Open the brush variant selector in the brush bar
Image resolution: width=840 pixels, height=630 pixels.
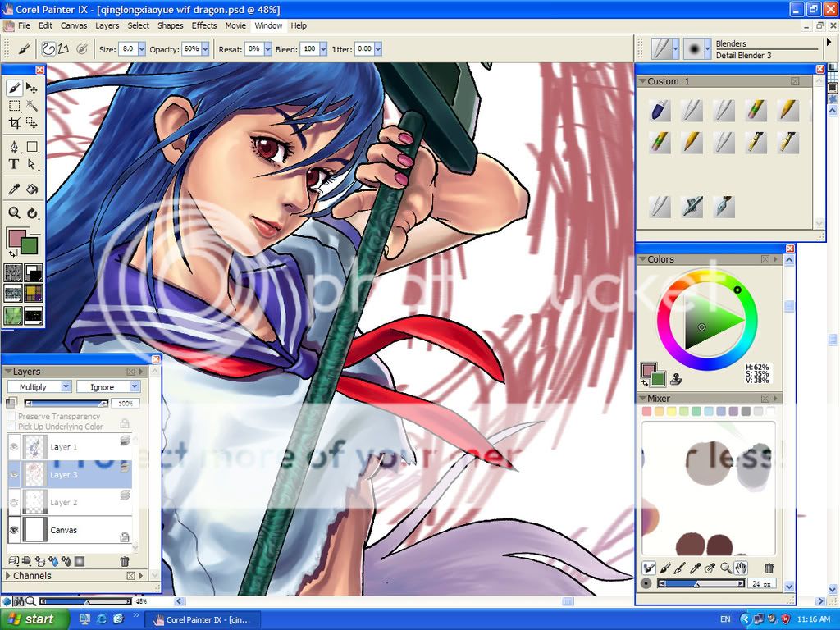point(697,49)
